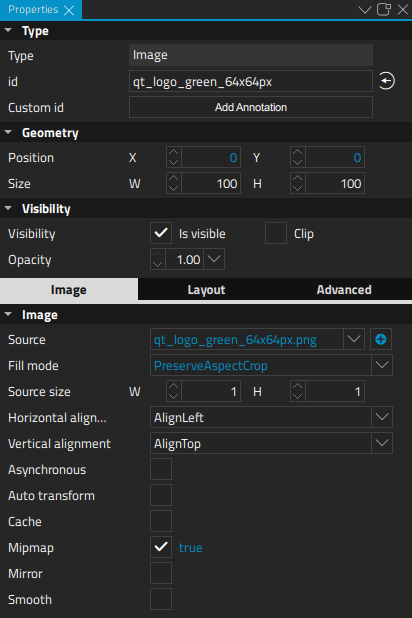Screen dimensions: 412x618
Task: Open the Opacity dropdown arrow
Action: coord(214,259)
